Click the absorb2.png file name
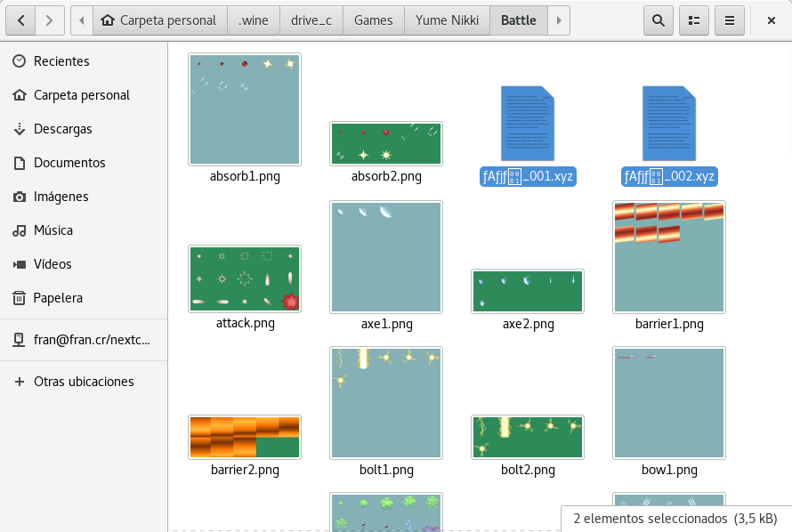The height and width of the screenshot is (532, 792). pos(386,176)
